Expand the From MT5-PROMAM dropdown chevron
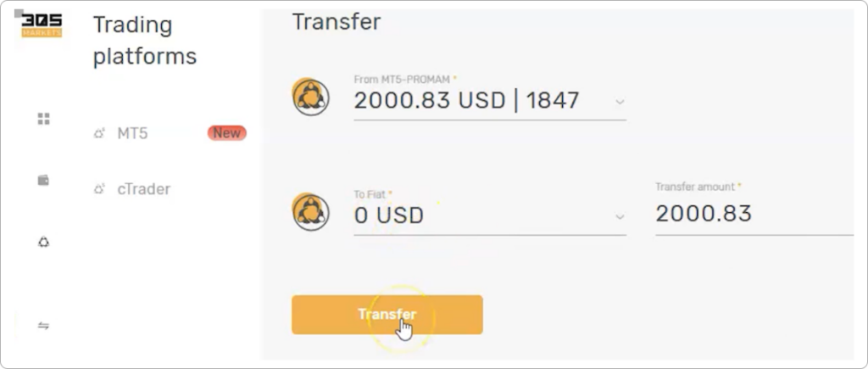 (x=620, y=102)
